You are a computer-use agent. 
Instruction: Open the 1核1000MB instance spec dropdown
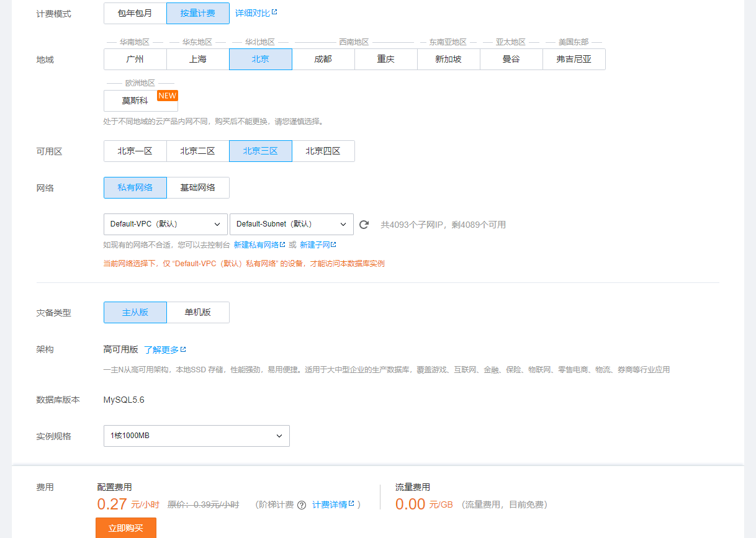[x=196, y=436]
